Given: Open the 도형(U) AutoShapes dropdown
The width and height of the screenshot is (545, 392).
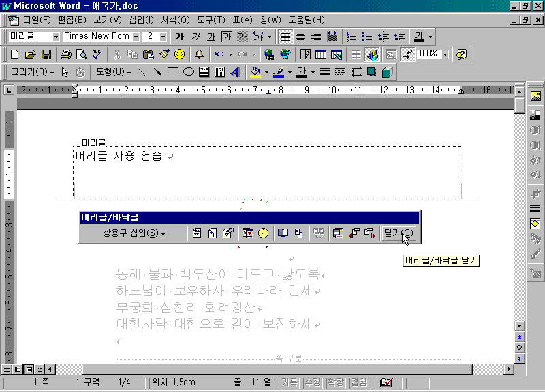Looking at the screenshot, I should [x=113, y=72].
